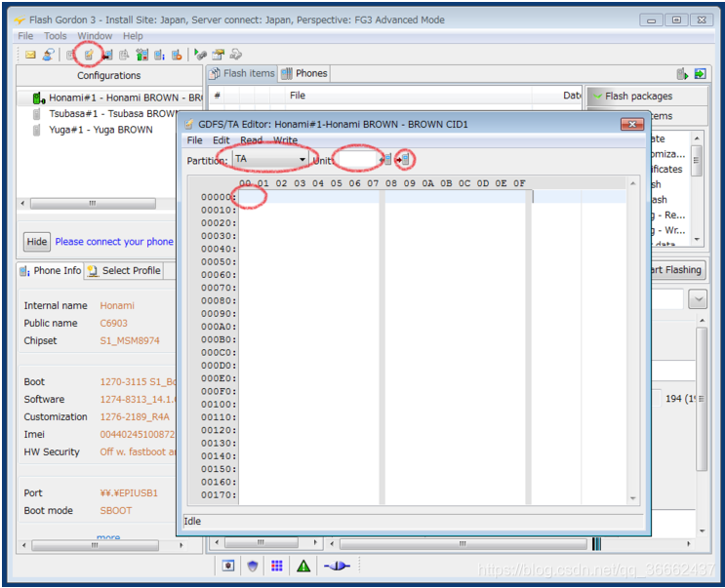This screenshot has height=588, width=725.
Task: Click the greyed phone icon left of editor icon
Action: (x=70, y=55)
